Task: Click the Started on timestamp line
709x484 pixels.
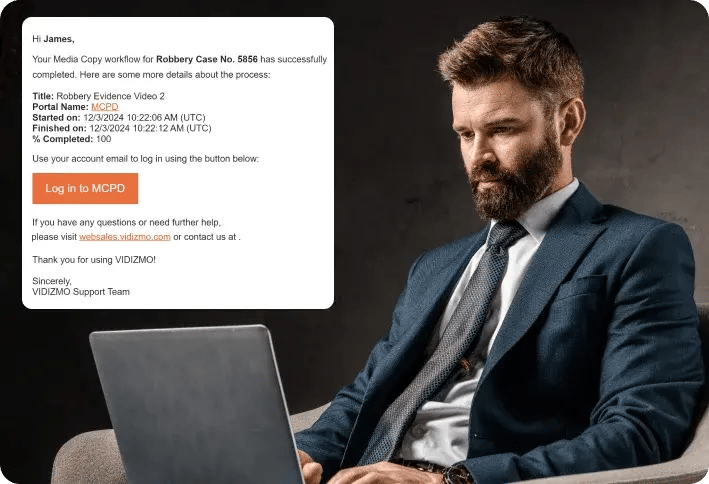Action: point(119,118)
